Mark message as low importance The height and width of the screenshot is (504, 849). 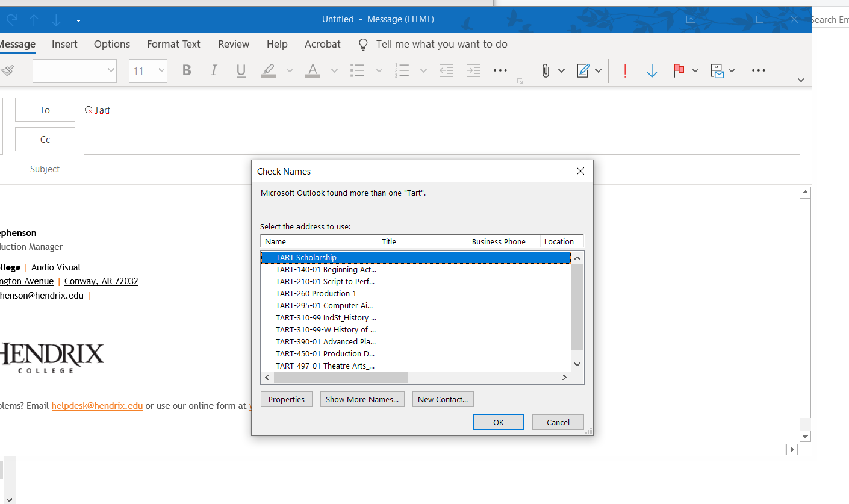652,71
